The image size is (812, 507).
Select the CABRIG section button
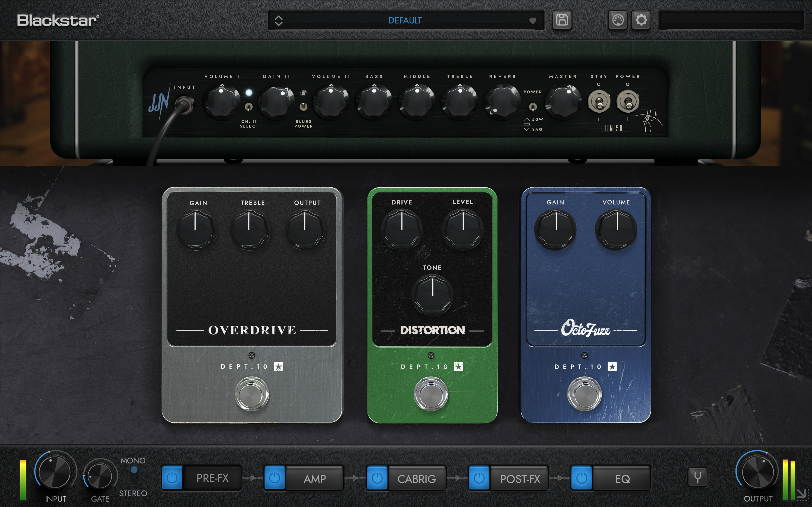[x=416, y=479]
